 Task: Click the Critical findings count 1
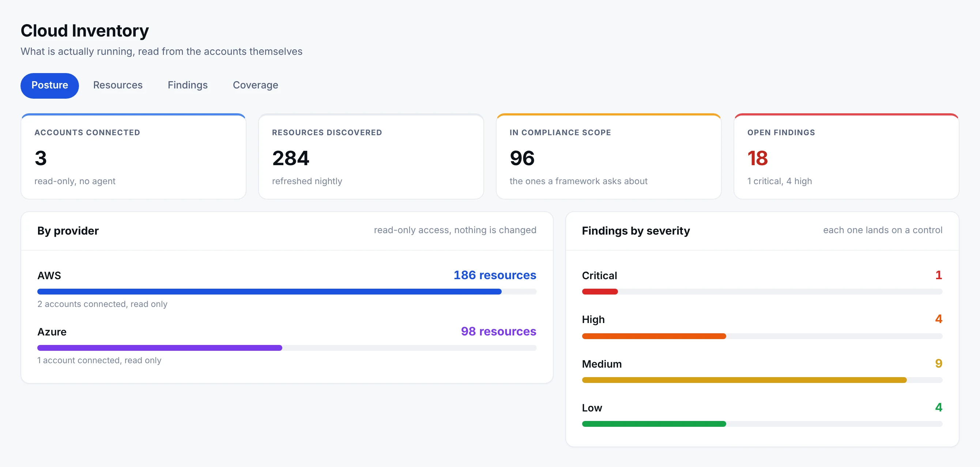point(939,275)
